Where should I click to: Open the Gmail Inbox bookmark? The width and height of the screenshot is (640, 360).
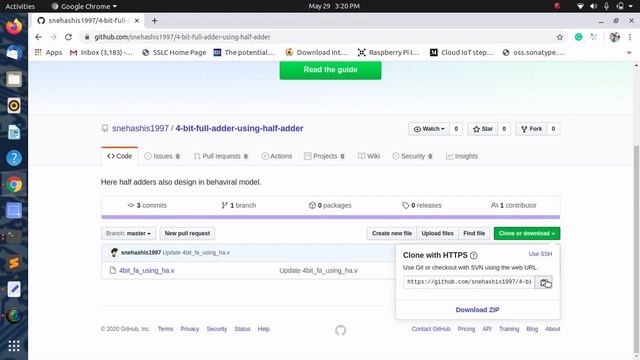pyautogui.click(x=101, y=52)
